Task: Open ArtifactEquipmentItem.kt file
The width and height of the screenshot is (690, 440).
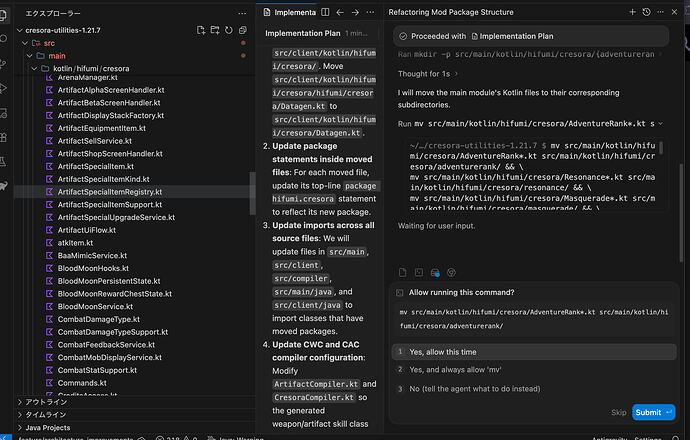Action: click(102, 128)
